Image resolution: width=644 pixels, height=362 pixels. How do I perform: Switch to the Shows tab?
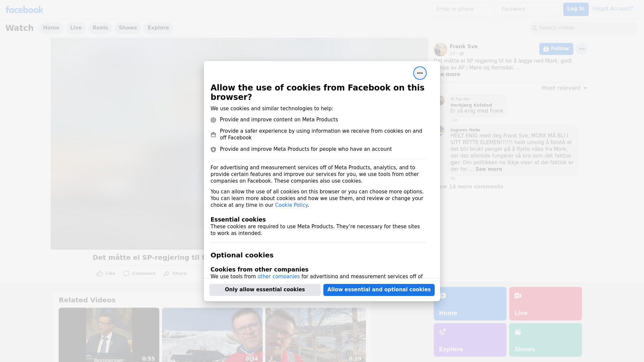(127, 28)
